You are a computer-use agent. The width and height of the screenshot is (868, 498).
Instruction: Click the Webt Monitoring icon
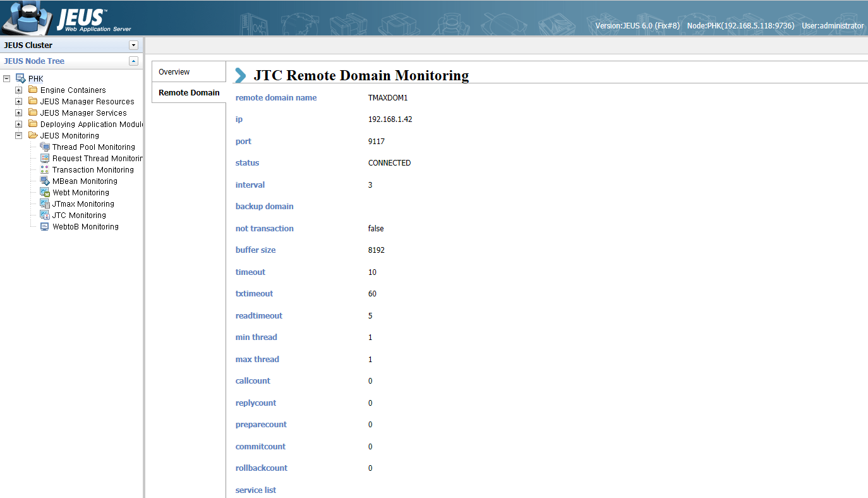44,192
